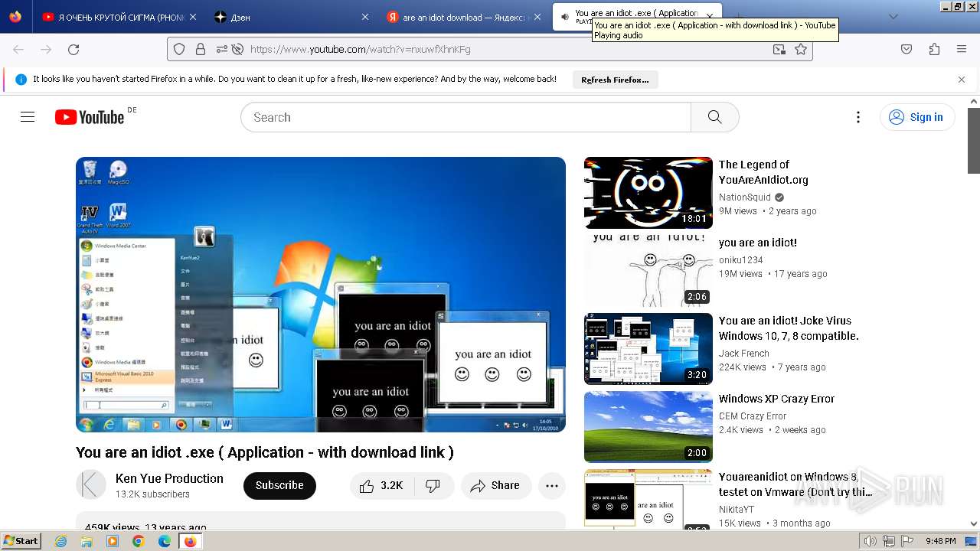This screenshot has width=980, height=551.
Task: Expand the list all tabs dropdown
Action: [x=893, y=17]
